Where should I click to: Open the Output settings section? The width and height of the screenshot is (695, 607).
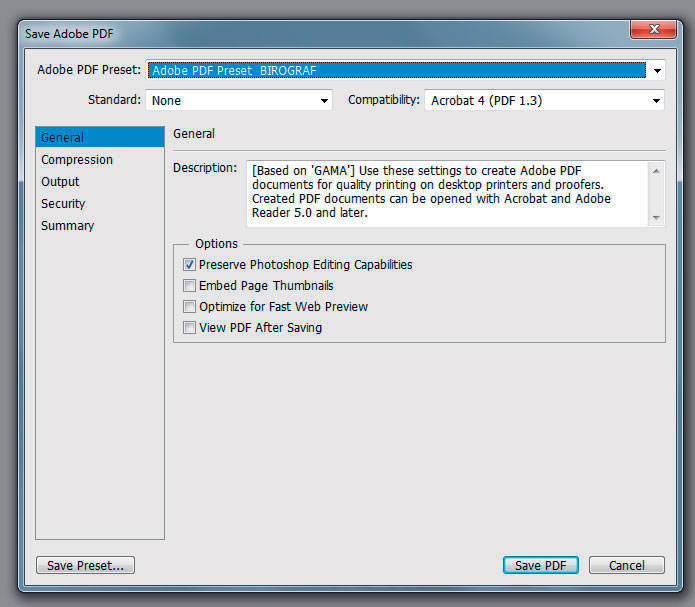click(x=60, y=182)
